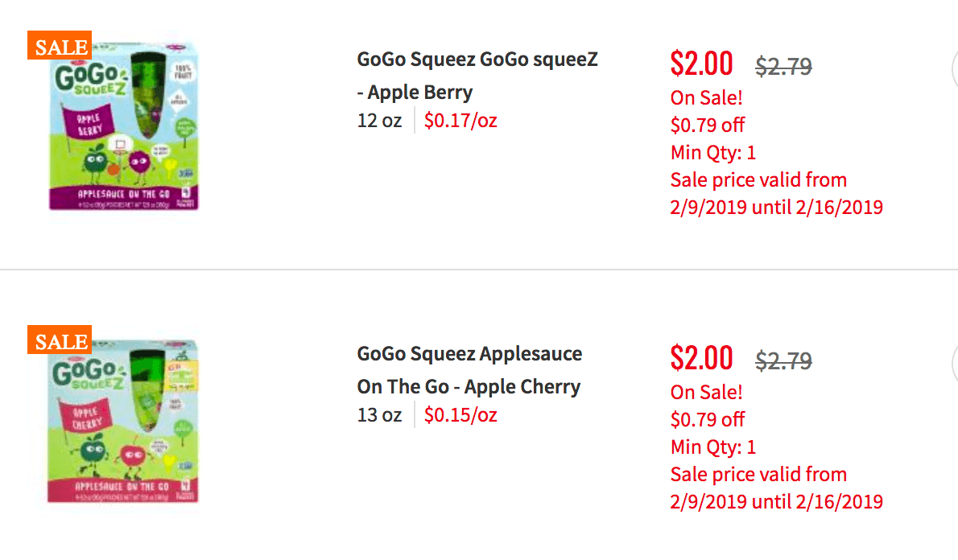This screenshot has width=958, height=560.
Task: Click the 13 oz size label
Action: [379, 414]
